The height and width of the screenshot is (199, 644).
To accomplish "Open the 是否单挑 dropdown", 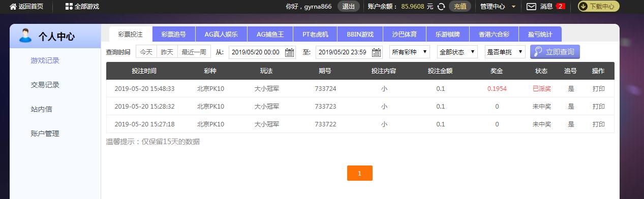I will 505,52.
